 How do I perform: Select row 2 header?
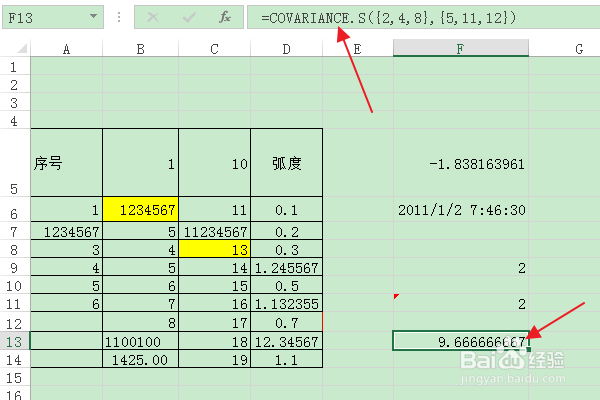[x=15, y=84]
